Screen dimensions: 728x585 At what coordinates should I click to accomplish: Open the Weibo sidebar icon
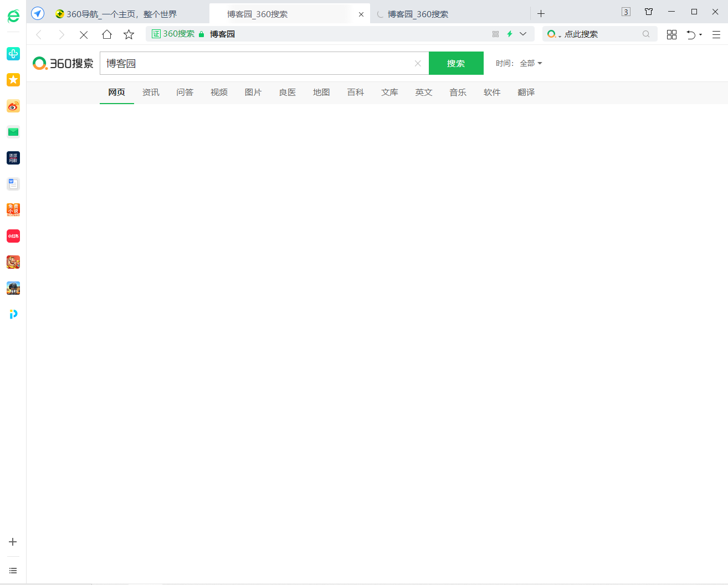coord(13,106)
